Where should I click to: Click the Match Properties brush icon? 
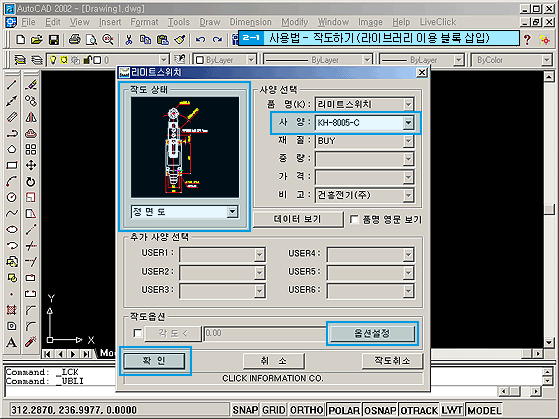[x=180, y=39]
